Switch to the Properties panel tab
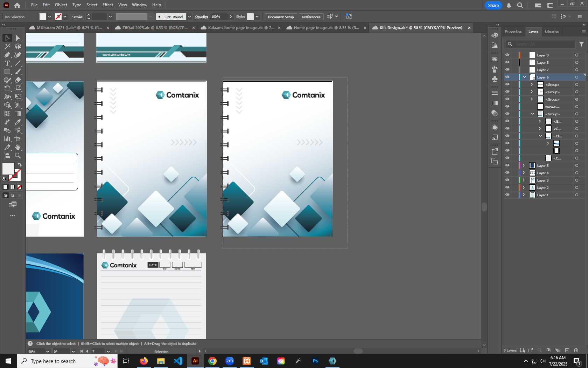Image resolution: width=588 pixels, height=368 pixels. pyautogui.click(x=513, y=32)
